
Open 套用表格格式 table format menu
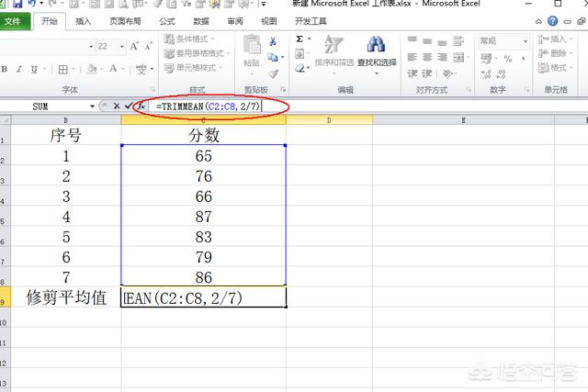[197, 53]
